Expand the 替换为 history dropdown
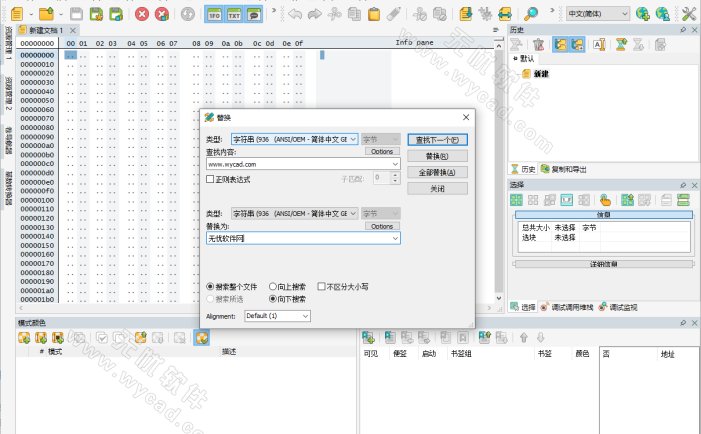The height and width of the screenshot is (434, 701). coord(395,238)
